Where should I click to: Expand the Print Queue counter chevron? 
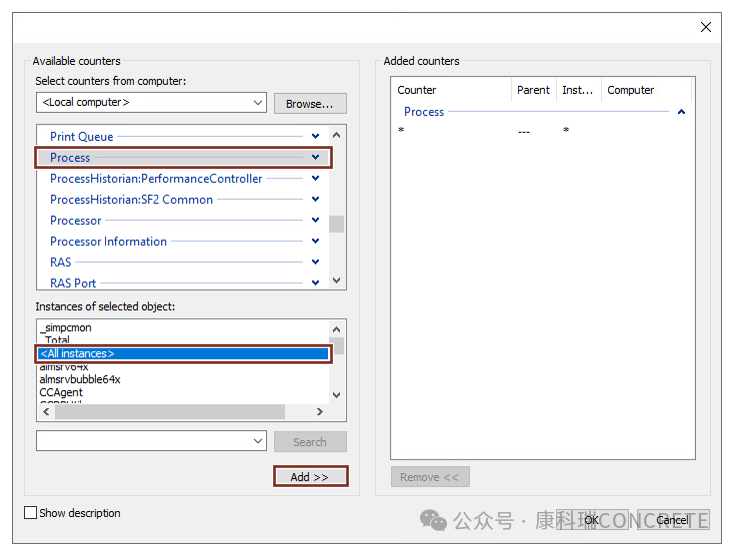pos(315,136)
